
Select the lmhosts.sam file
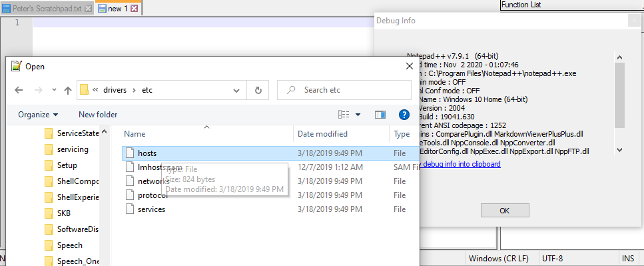270,167
